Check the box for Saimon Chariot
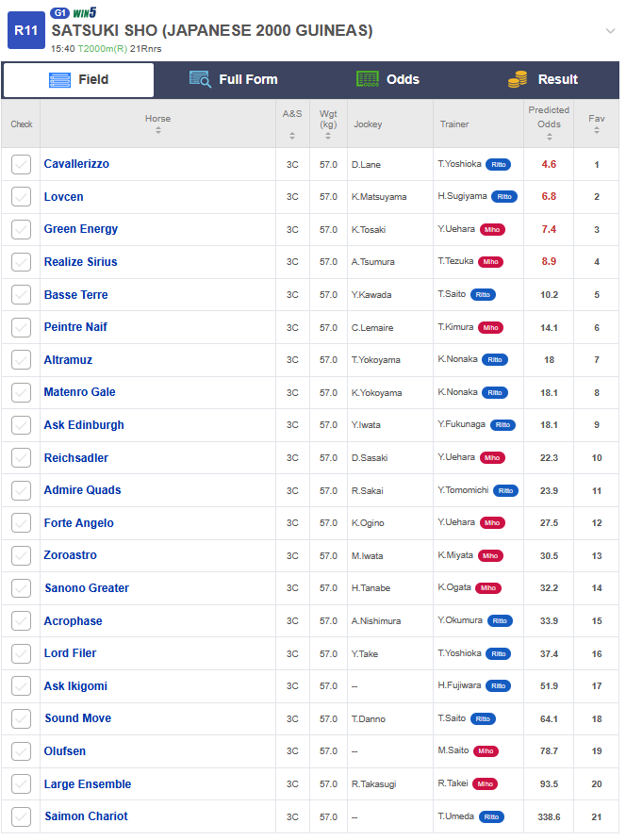626x840 pixels. click(x=21, y=816)
